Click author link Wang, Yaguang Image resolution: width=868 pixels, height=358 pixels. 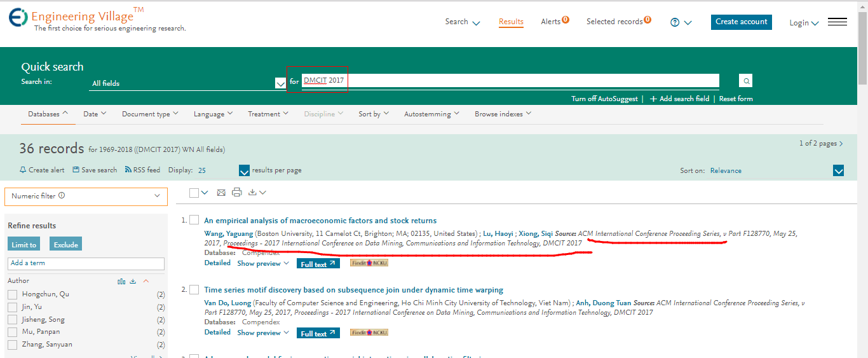coord(228,233)
